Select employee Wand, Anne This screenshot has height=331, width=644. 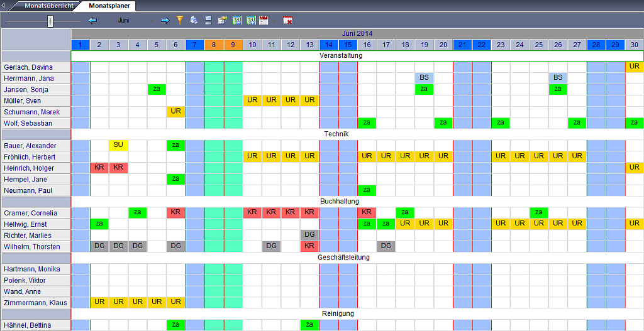coord(36,291)
